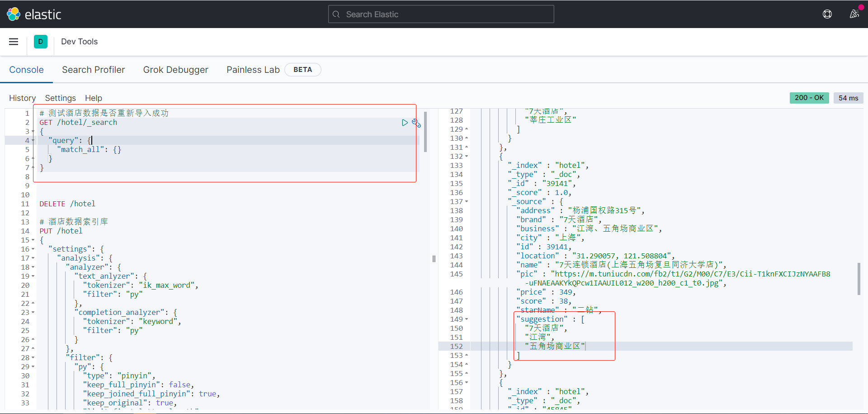Viewport: 868px width, 414px height.
Task: Collapse the _source block on output line 137
Action: click(x=467, y=202)
